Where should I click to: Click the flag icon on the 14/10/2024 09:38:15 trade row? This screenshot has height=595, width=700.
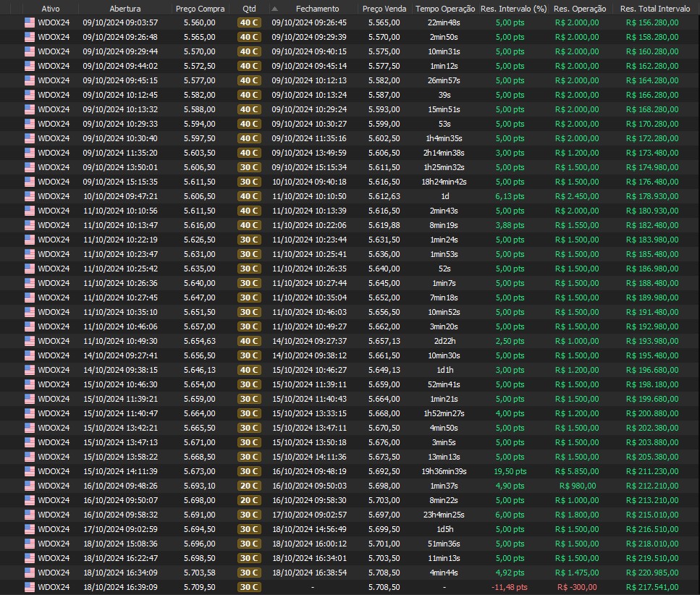[x=30, y=370]
